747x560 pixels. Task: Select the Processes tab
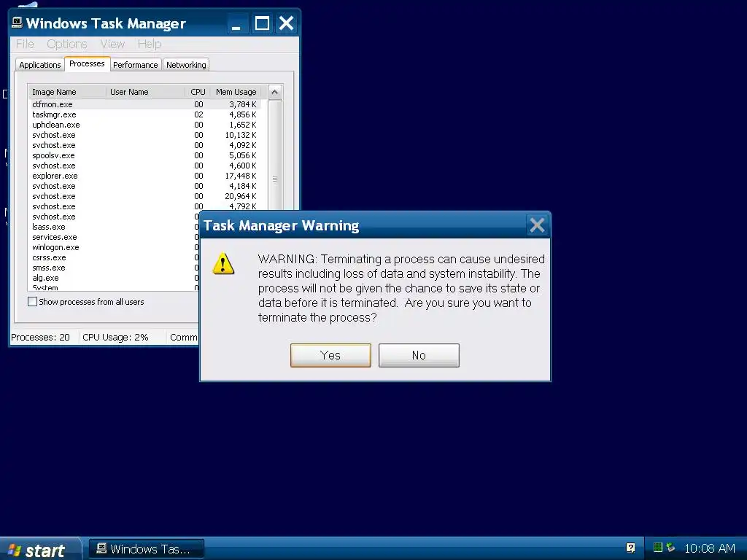point(87,63)
